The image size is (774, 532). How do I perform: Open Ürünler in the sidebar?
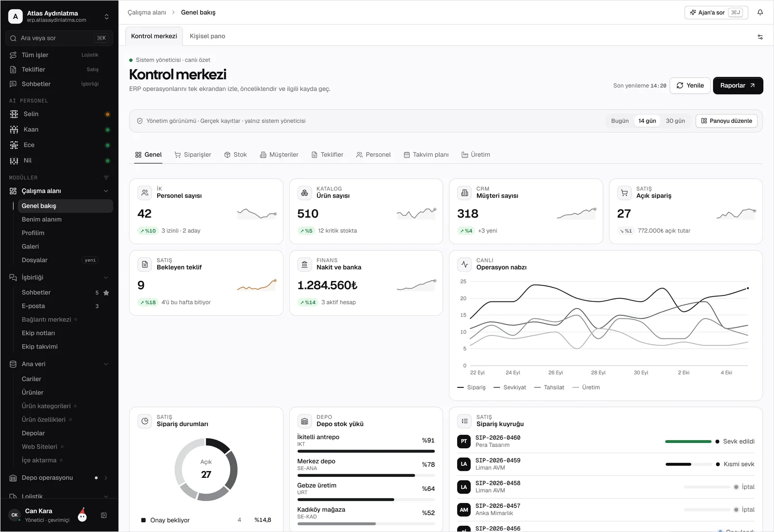click(32, 393)
